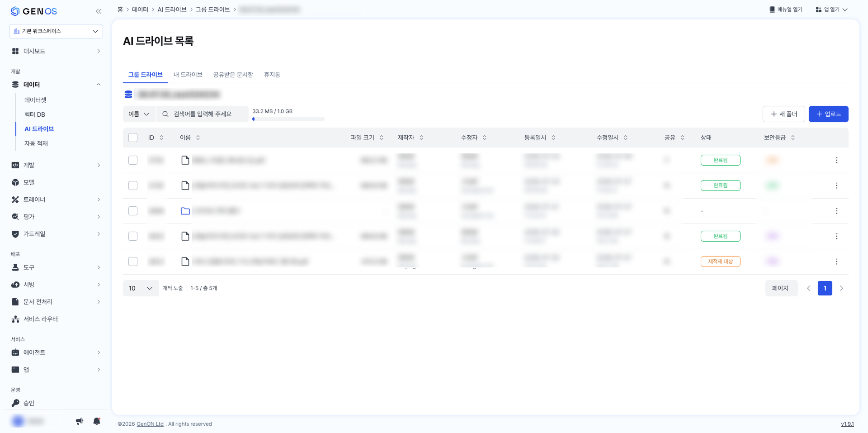Open the 앱 열기 dropdown

831,10
